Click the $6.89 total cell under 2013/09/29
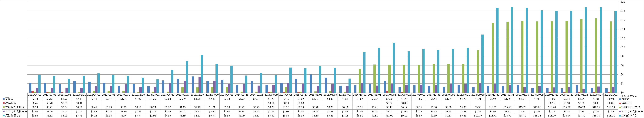 tap(182, 116)
